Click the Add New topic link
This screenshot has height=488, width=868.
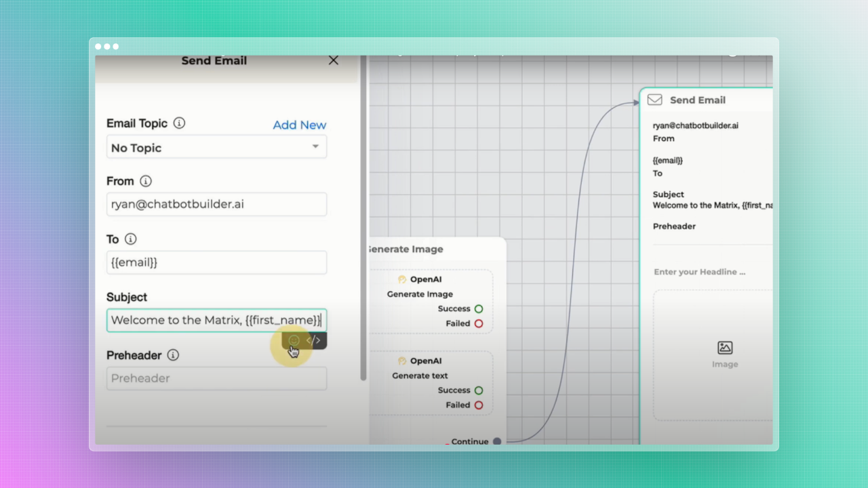[x=300, y=125]
